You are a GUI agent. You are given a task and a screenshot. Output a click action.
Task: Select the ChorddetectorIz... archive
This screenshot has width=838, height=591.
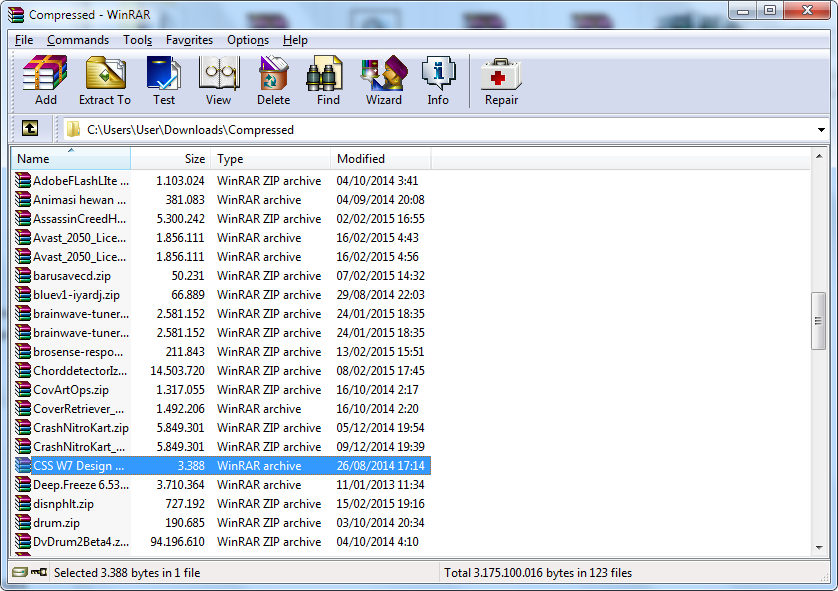coord(222,371)
